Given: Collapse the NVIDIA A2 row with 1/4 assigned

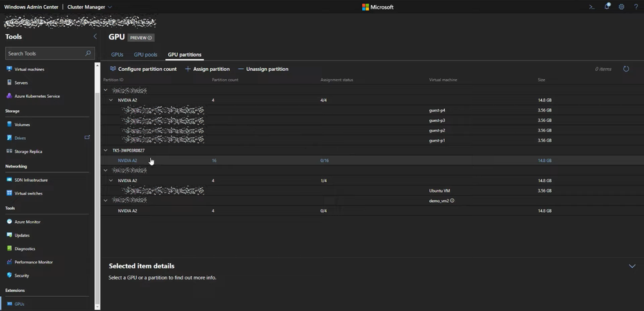Looking at the screenshot, I should 111,180.
